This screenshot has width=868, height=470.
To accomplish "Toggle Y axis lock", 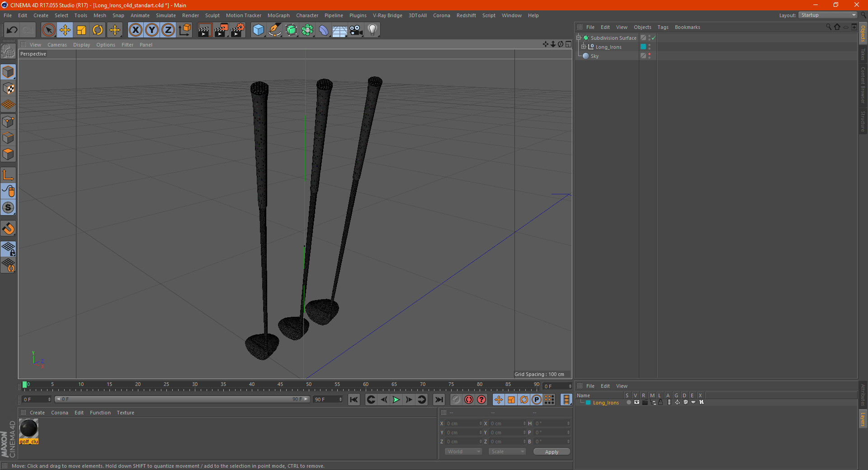I will [152, 30].
